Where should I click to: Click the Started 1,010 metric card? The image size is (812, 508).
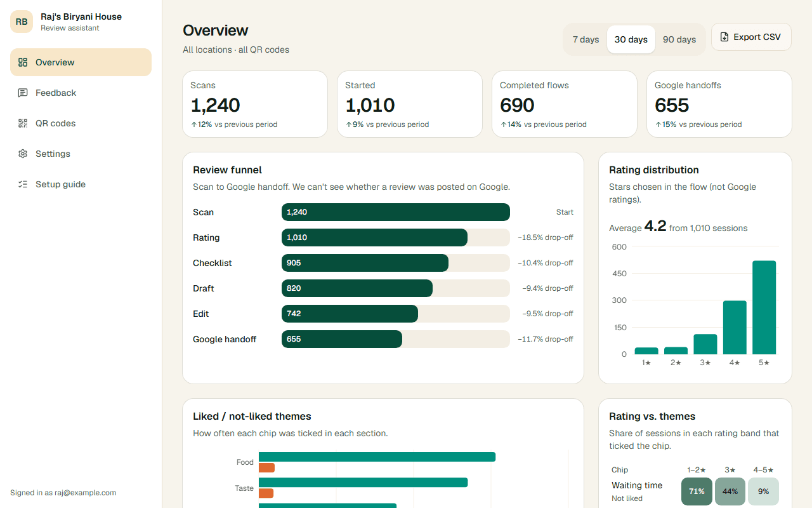tap(410, 104)
